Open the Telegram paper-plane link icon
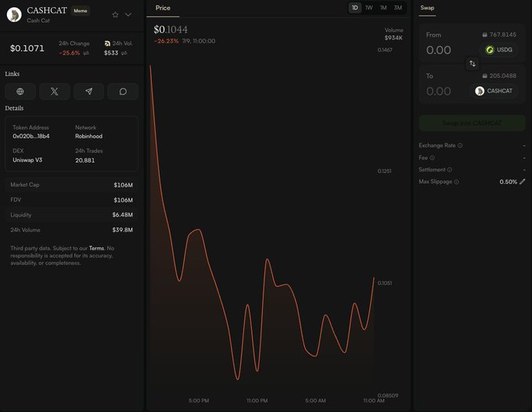Viewport: 532px width, 412px height. (x=88, y=91)
